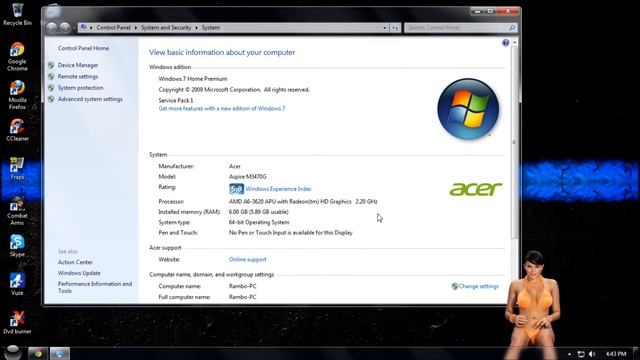Click the scrollbar up arrow
640x360 pixels.
(514, 42)
